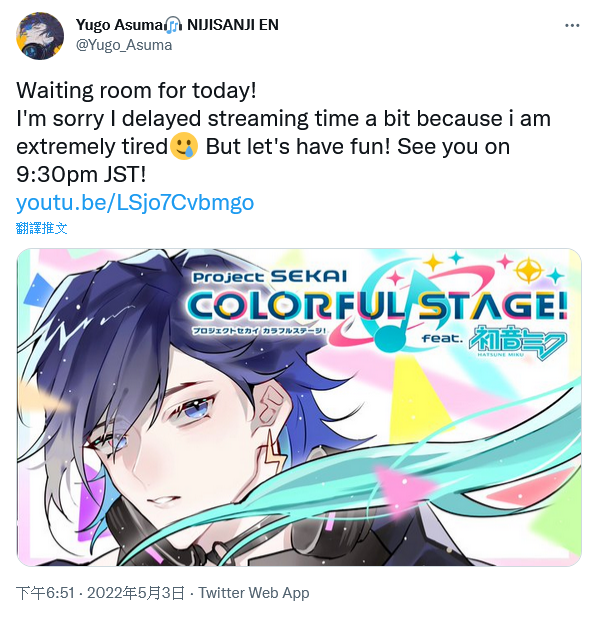Click the tweet text 'Waiting room for today!'

[x=137, y=90]
